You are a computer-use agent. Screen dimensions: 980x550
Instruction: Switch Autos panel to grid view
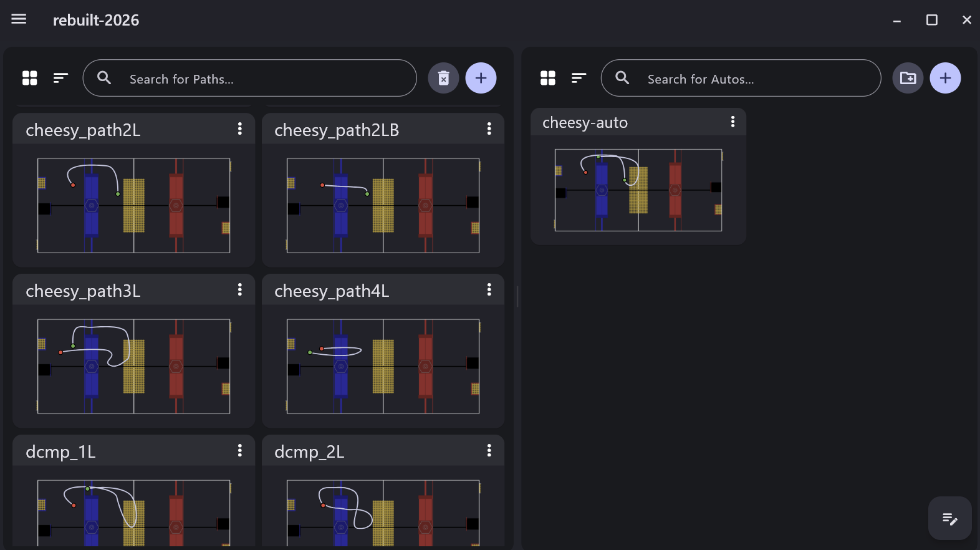[548, 78]
